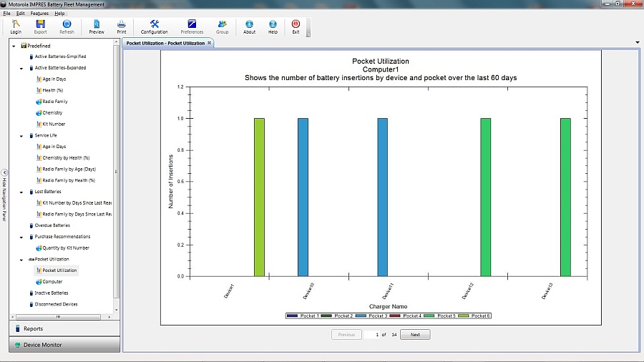Collapse the Purchase Recommendations node
Screen dimensions: 644x362
21,237
